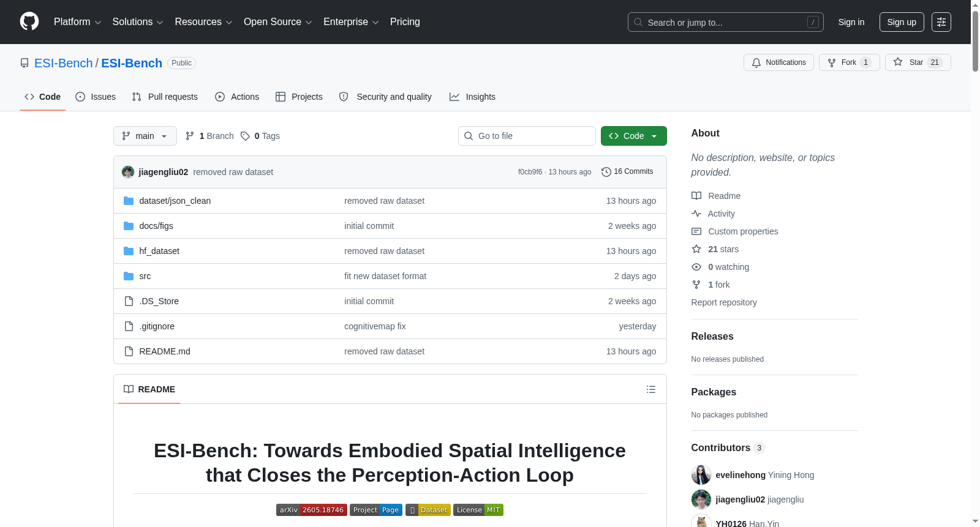
Task: View the 16 Commits history
Action: point(627,172)
